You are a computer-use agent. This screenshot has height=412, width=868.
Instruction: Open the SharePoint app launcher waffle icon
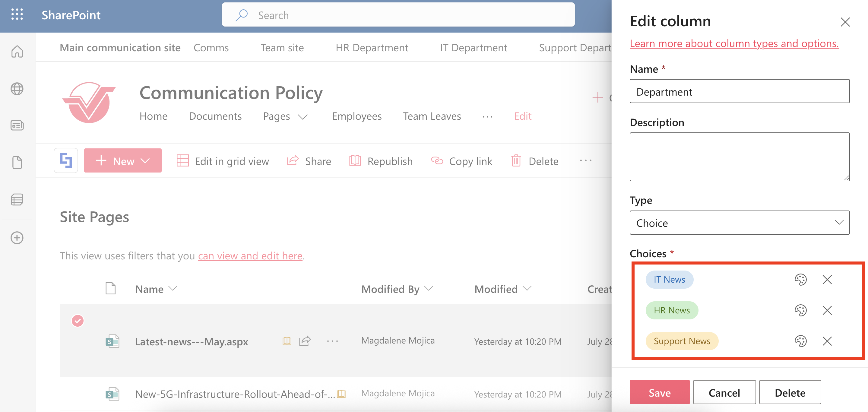point(17,15)
